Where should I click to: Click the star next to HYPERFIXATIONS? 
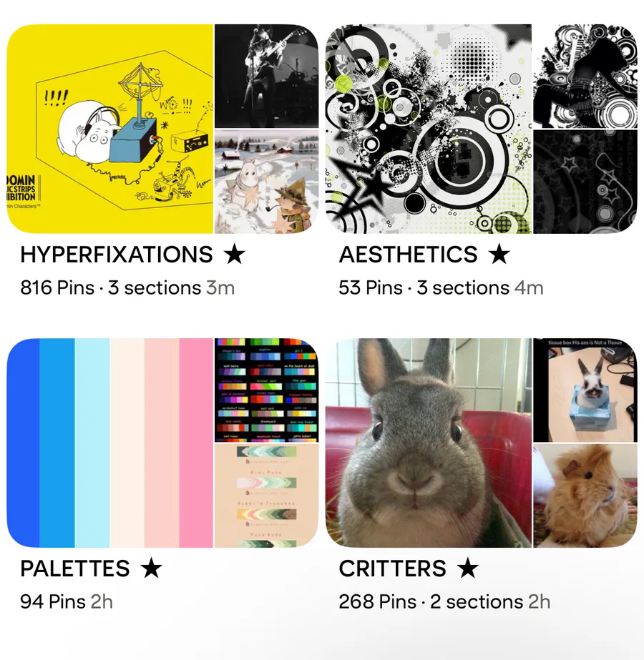tap(234, 254)
